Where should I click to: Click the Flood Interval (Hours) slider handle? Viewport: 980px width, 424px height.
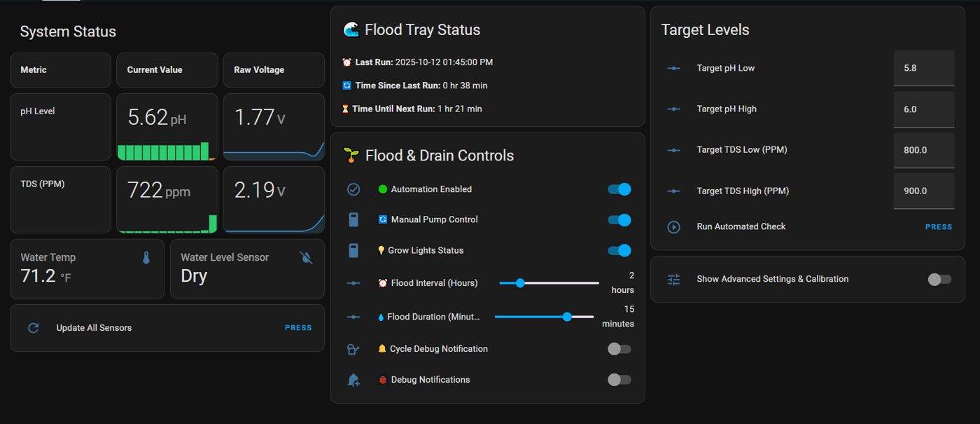coord(520,283)
